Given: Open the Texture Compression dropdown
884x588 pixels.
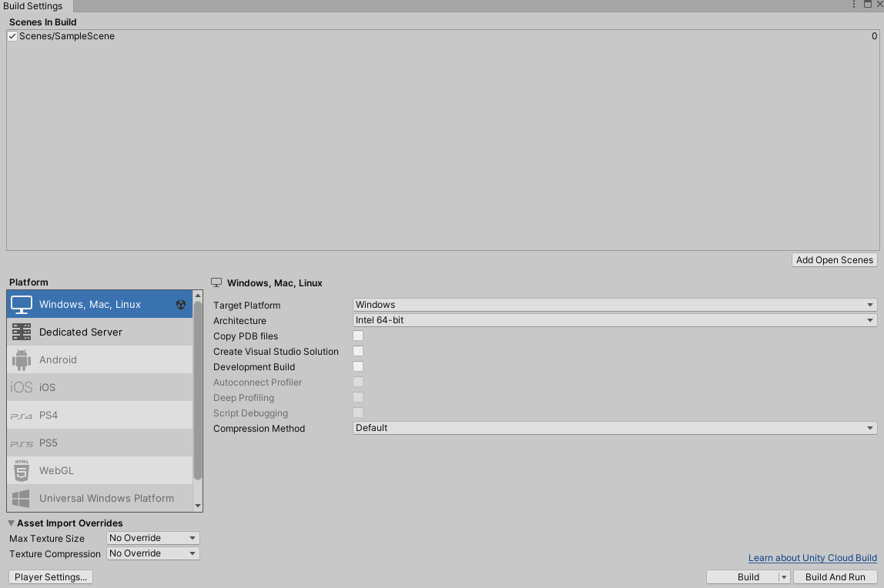Looking at the screenshot, I should (x=152, y=553).
